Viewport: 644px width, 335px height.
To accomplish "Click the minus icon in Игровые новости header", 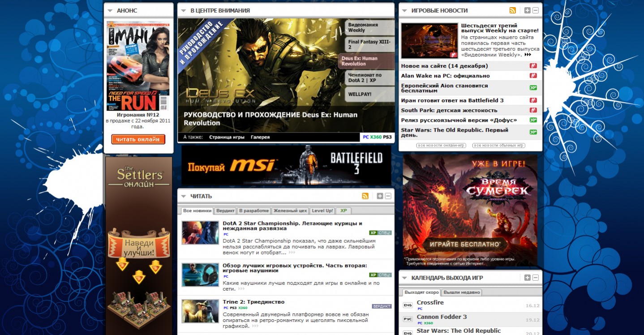I will click(535, 10).
